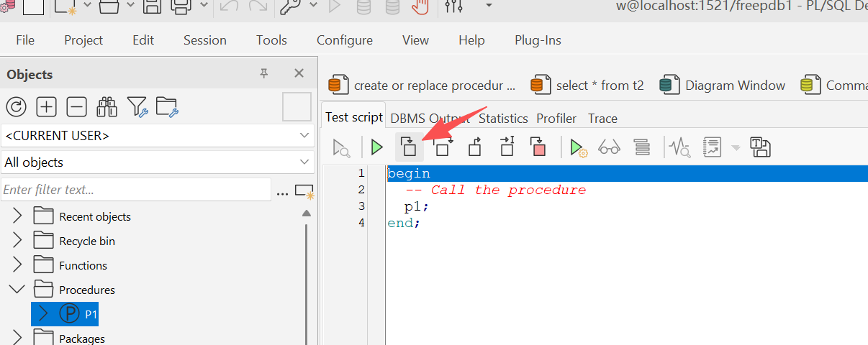Click the red hand Break icon

coord(420,7)
